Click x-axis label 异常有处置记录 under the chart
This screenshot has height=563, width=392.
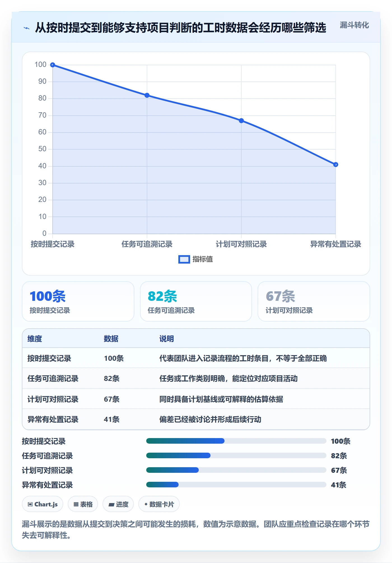(x=336, y=244)
